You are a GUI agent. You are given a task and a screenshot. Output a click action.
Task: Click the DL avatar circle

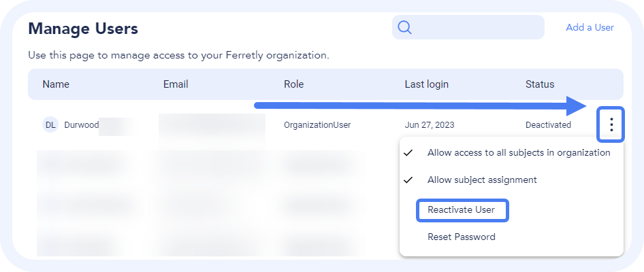tap(50, 125)
